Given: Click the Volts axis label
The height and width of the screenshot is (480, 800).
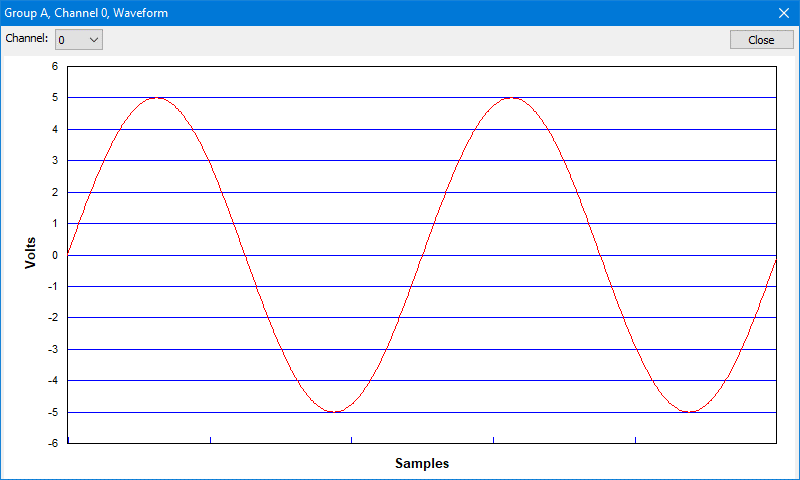Looking at the screenshot, I should coord(31,252).
